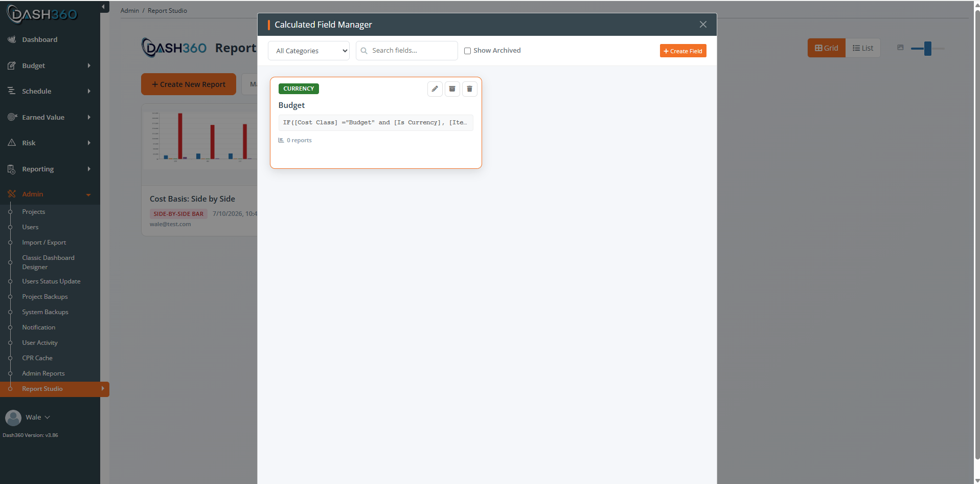Expand the Risk menu arrow

pos(89,143)
